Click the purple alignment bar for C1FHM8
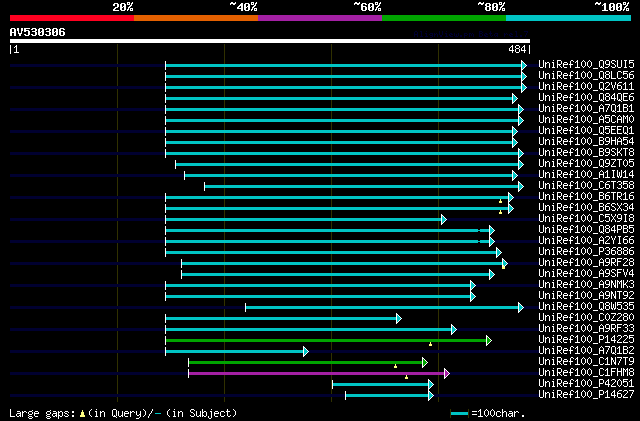This screenshot has height=421, width=640. pyautogui.click(x=316, y=373)
